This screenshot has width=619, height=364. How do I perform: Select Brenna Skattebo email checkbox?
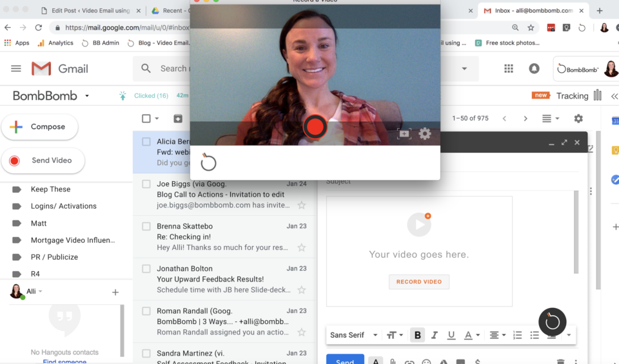point(146,226)
